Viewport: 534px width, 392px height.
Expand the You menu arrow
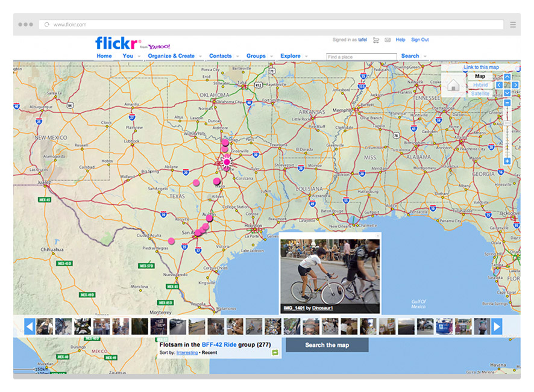139,57
